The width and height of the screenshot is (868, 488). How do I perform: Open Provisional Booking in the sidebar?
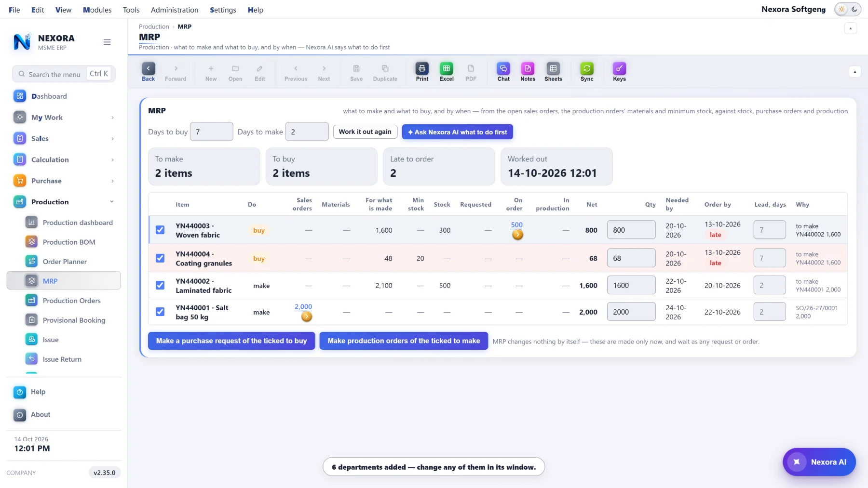pos(64,320)
